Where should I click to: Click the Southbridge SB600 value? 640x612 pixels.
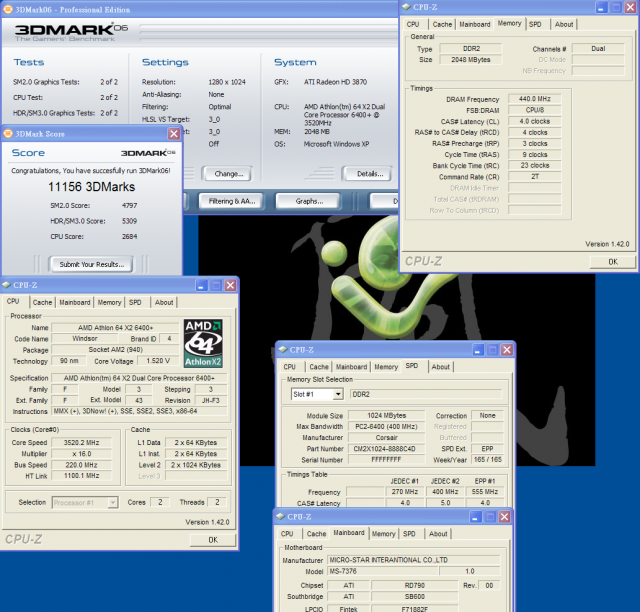(x=415, y=596)
